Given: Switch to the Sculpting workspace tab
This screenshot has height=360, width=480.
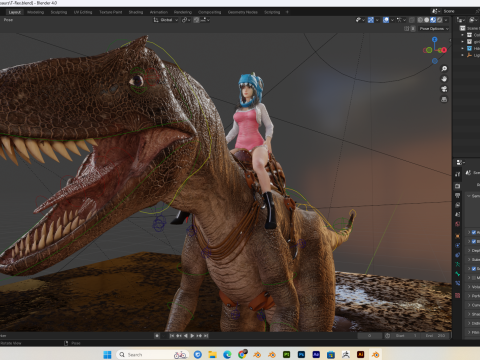Looking at the screenshot, I should (59, 12).
